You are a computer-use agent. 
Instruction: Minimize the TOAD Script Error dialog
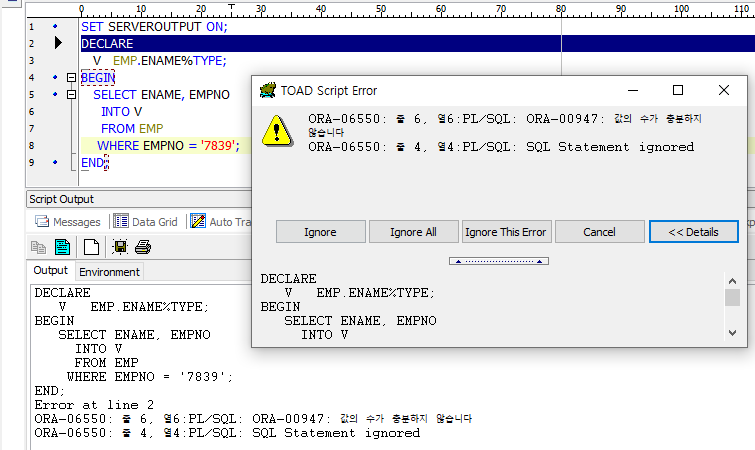[633, 90]
